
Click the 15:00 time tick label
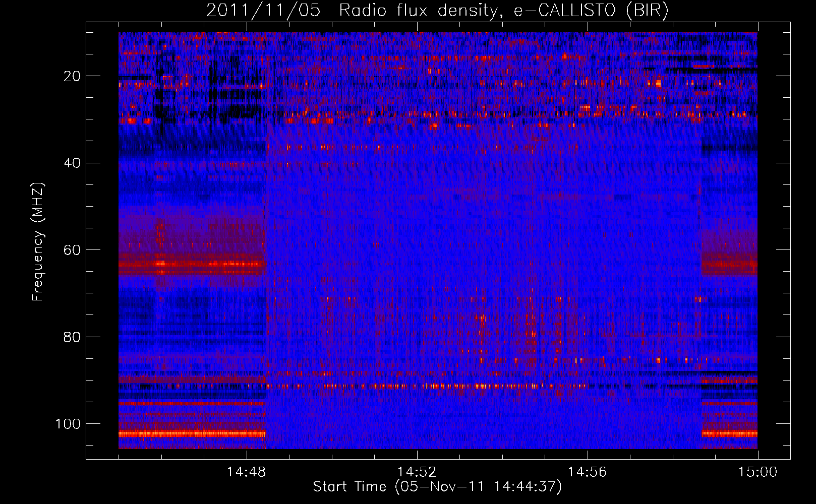click(x=757, y=472)
